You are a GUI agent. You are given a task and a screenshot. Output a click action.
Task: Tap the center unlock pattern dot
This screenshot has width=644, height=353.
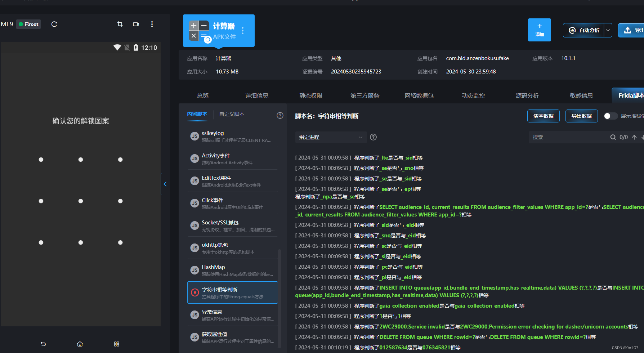pyautogui.click(x=81, y=201)
